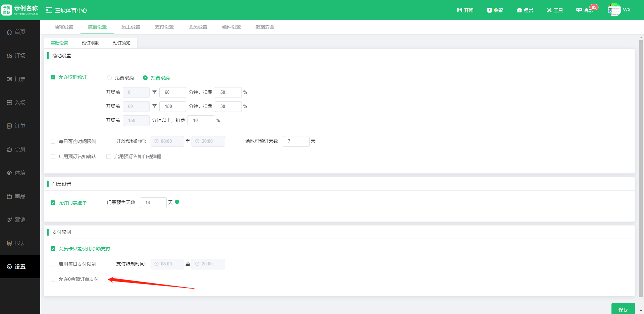Open the 收银 cashier shortcut
Image resolution: width=644 pixels, height=314 pixels.
[495, 10]
